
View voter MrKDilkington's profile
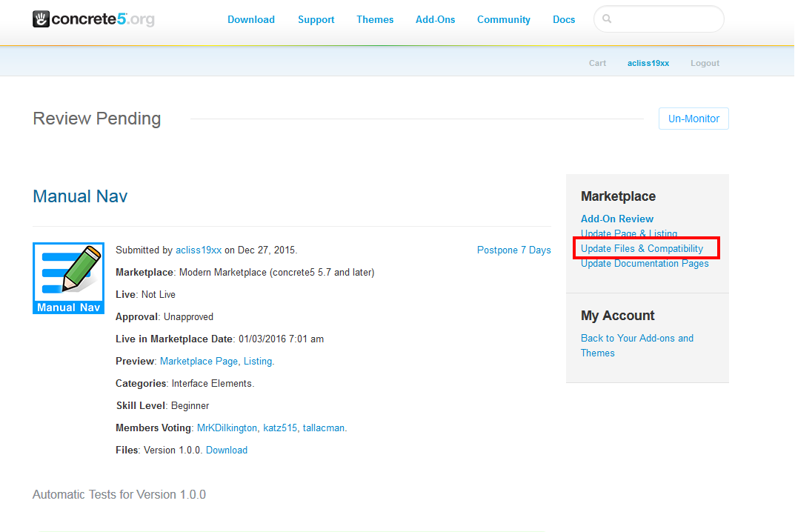[x=227, y=428]
